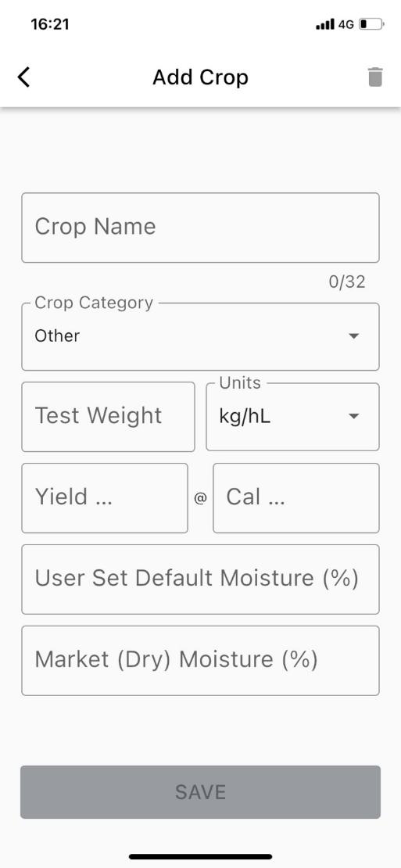
Task: Tap the back arrow icon
Action: click(23, 77)
